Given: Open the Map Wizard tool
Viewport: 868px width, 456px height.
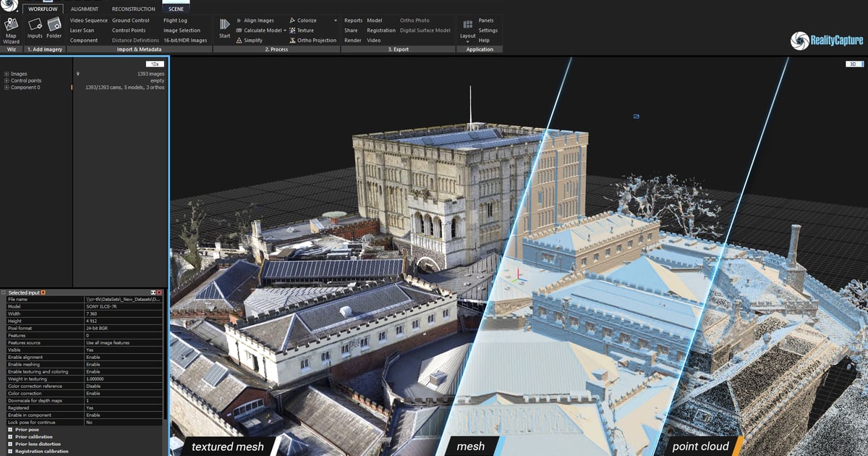Looking at the screenshot, I should click(x=11, y=27).
